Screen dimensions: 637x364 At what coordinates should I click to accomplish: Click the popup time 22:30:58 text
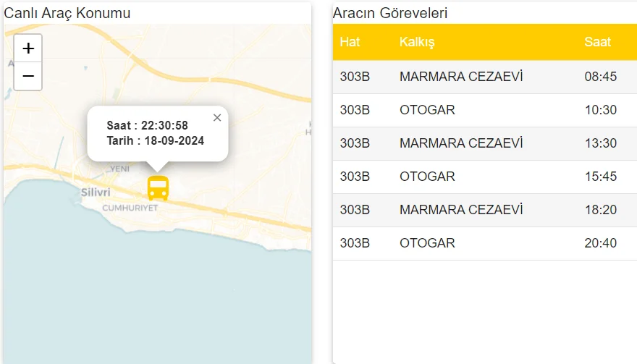coord(164,126)
